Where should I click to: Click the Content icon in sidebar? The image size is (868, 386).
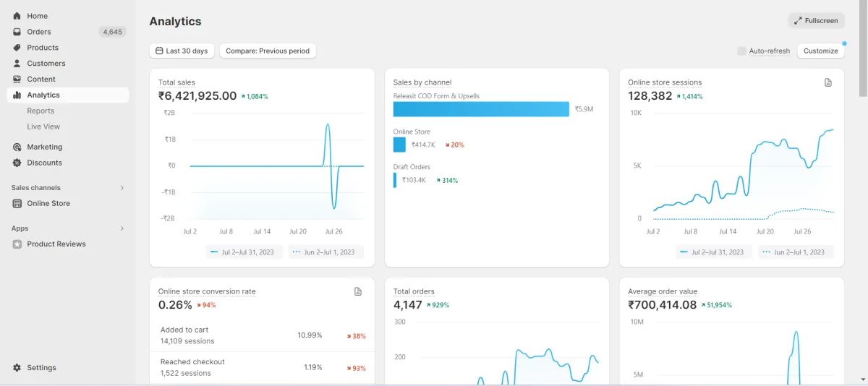pyautogui.click(x=17, y=80)
